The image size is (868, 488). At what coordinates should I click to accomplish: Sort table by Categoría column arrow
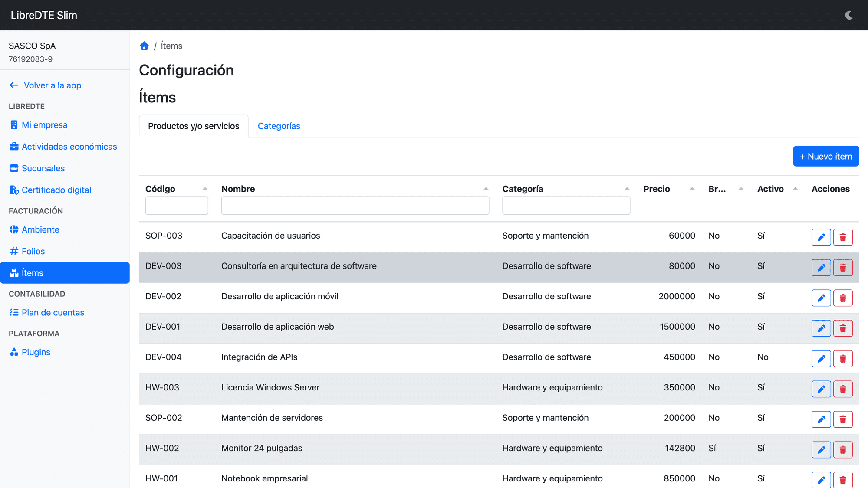[627, 189]
